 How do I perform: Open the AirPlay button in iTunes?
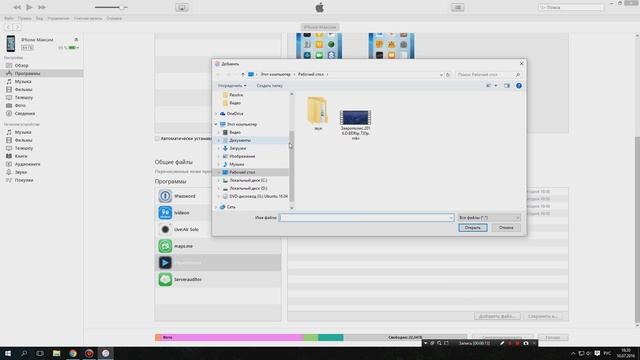pos(182,7)
